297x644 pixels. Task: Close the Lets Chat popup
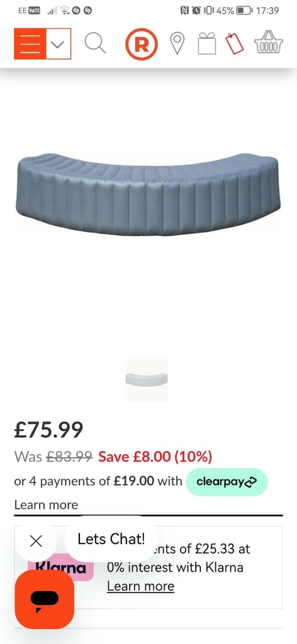pos(36,541)
